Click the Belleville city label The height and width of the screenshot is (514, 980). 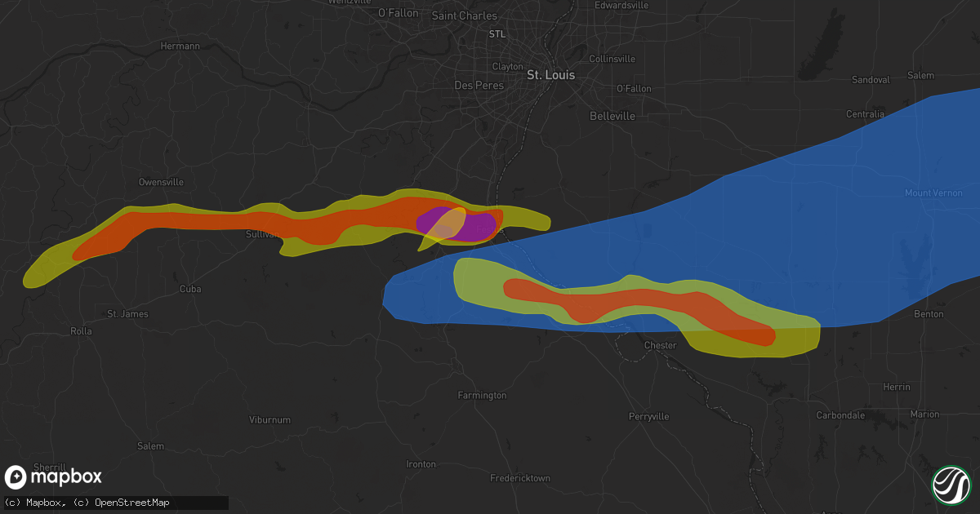coord(612,117)
